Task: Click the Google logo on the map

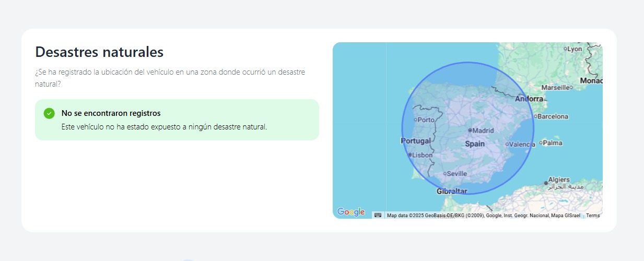Action: click(351, 212)
